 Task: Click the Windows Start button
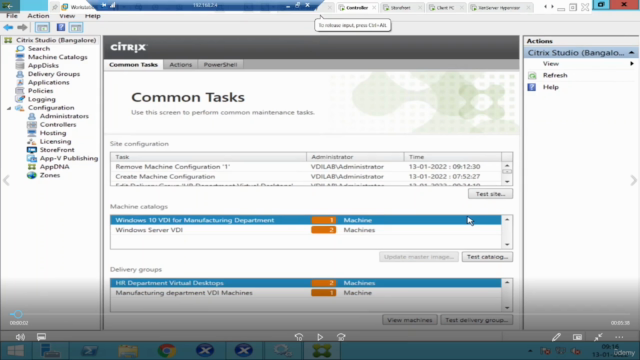[x=16, y=351]
